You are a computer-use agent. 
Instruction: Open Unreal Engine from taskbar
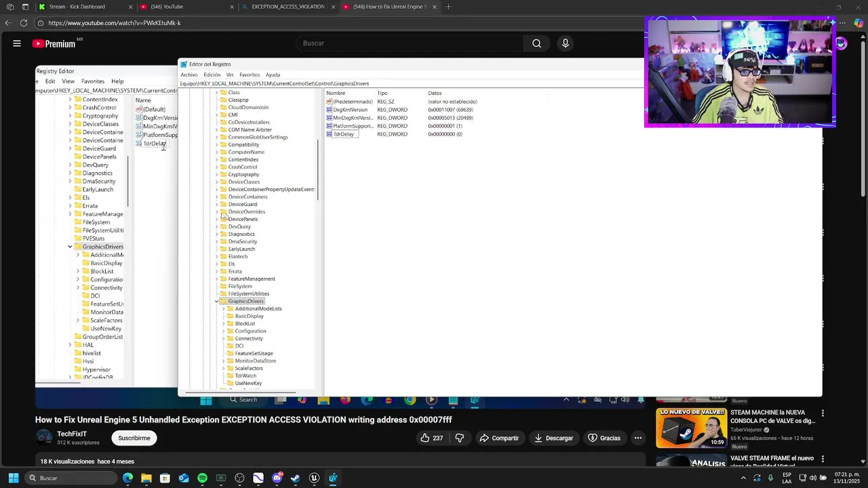coord(314,478)
